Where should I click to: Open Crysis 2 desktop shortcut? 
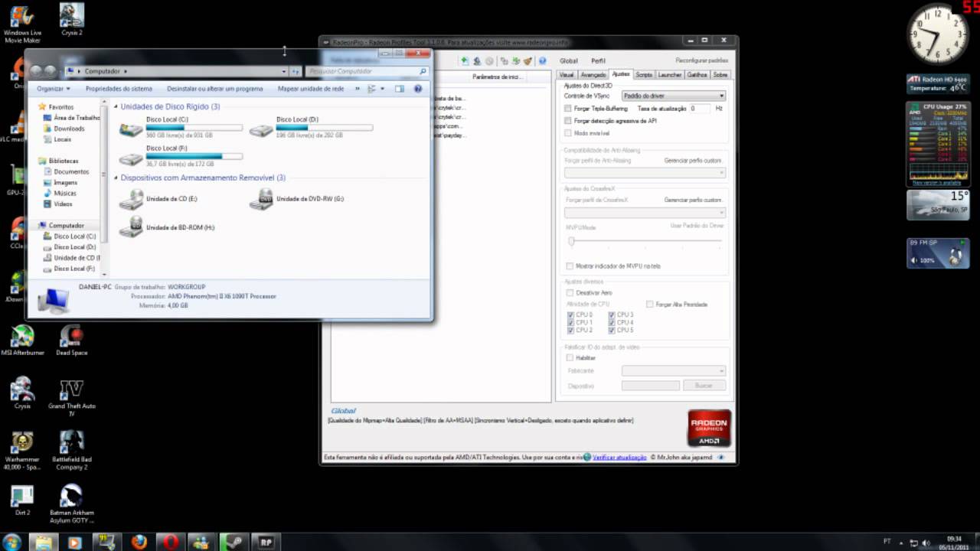click(72, 20)
